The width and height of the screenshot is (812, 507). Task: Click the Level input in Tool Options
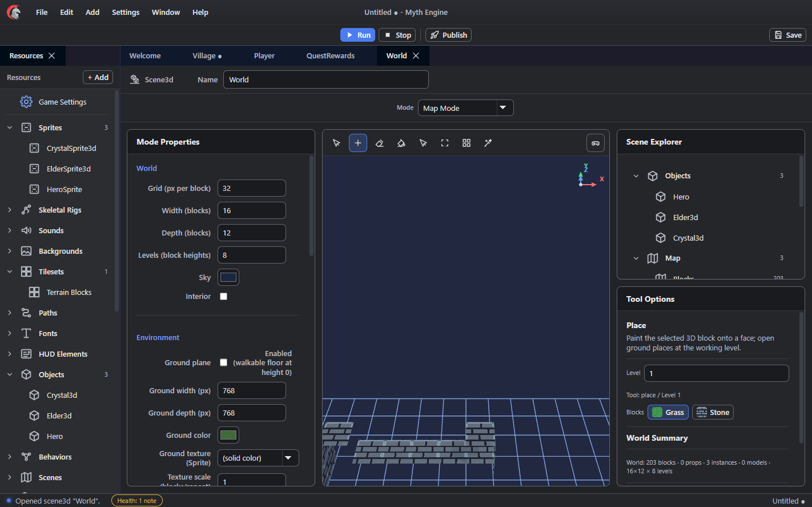pos(717,373)
